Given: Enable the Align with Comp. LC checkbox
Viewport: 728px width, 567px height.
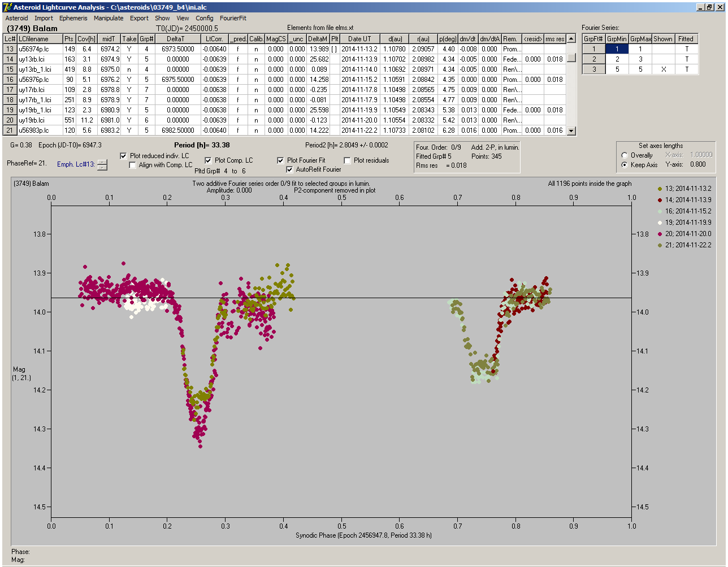Looking at the screenshot, I should pyautogui.click(x=132, y=165).
